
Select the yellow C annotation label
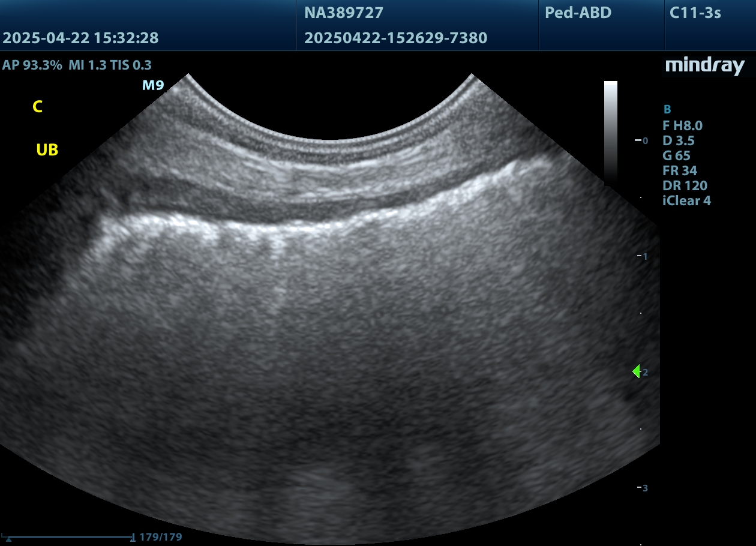click(37, 107)
